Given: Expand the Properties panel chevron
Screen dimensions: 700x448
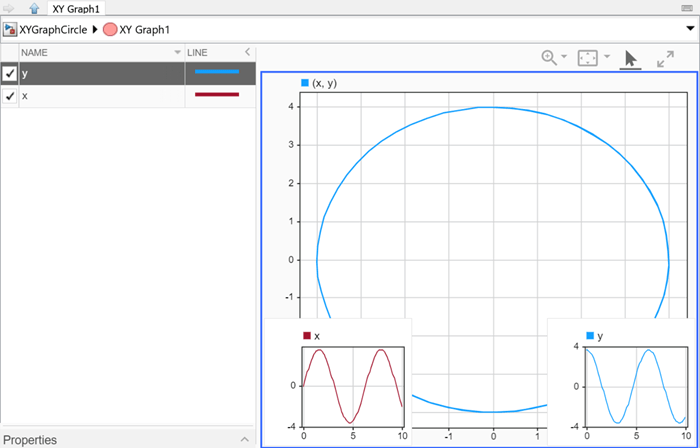Looking at the screenshot, I should click(245, 440).
